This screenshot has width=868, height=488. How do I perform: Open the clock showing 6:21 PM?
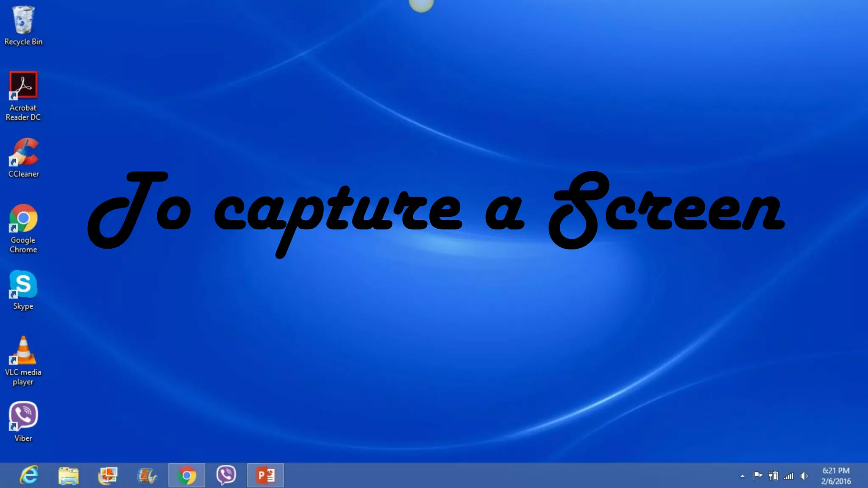pyautogui.click(x=836, y=476)
